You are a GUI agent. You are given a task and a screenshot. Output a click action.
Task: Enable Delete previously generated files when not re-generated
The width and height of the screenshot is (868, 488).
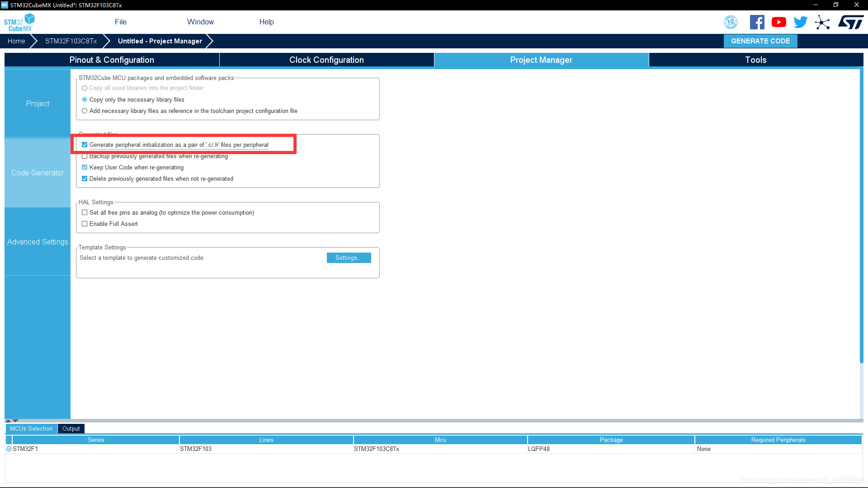85,179
